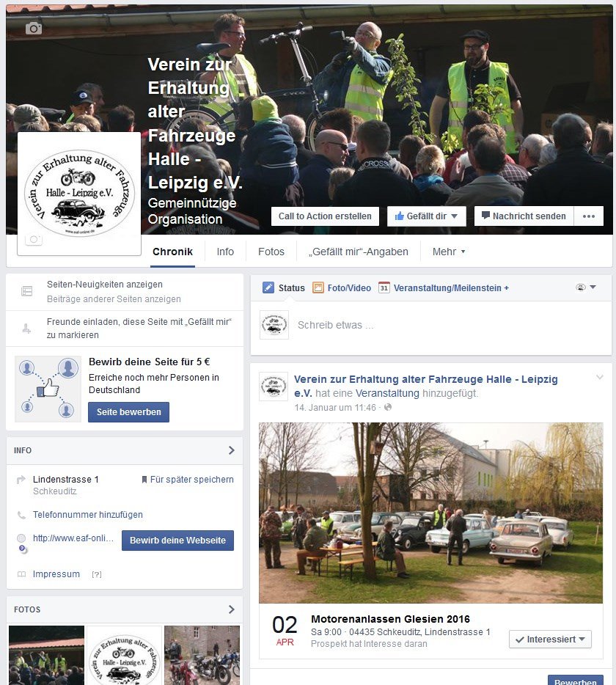This screenshot has width=616, height=685.
Task: Open the Mehr dropdown tab
Action: pyautogui.click(x=449, y=252)
